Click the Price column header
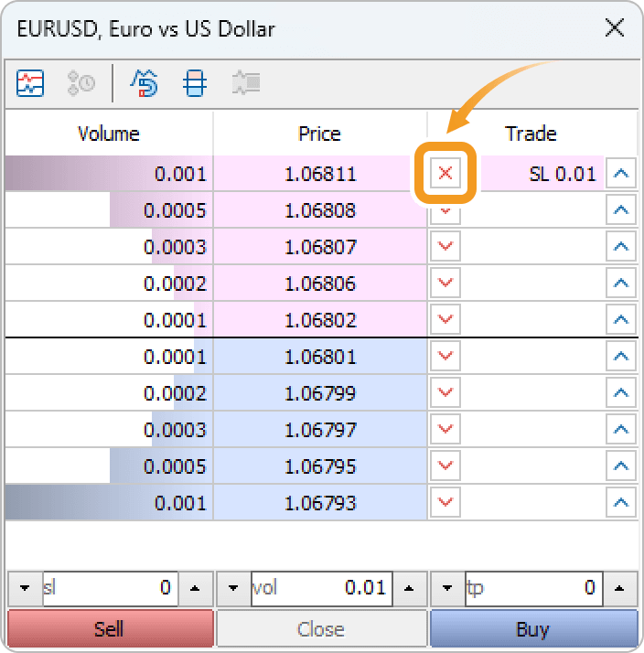The image size is (644, 653). pos(320,134)
